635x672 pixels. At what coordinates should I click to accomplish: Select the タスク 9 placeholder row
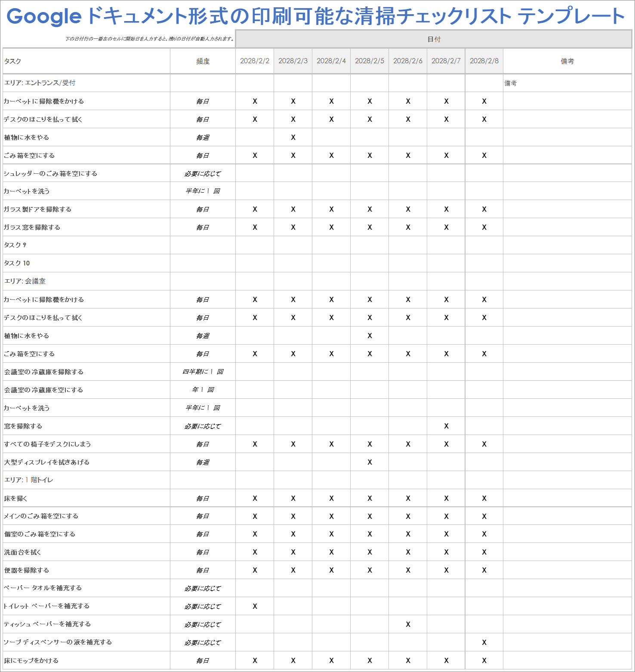click(x=86, y=245)
